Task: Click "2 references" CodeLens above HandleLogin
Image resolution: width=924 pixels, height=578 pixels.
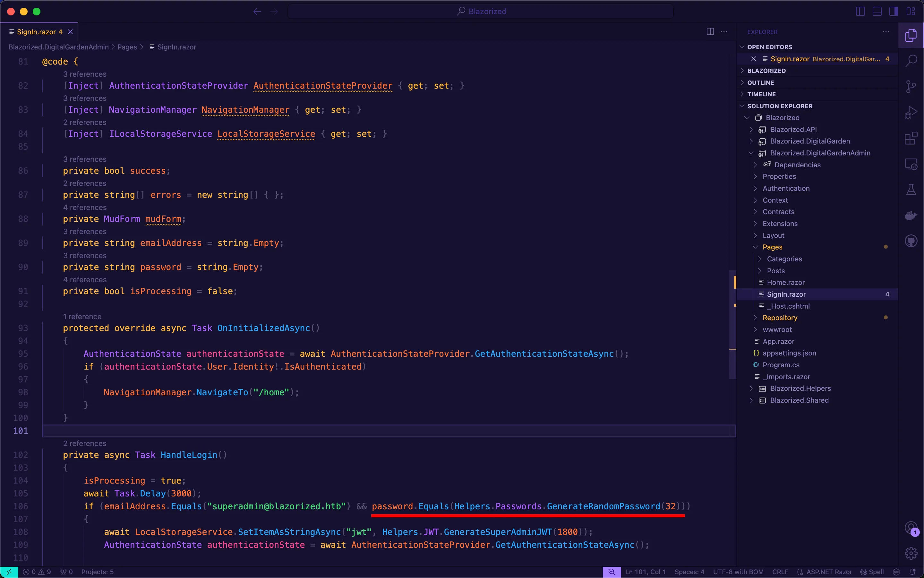Action: pyautogui.click(x=85, y=443)
